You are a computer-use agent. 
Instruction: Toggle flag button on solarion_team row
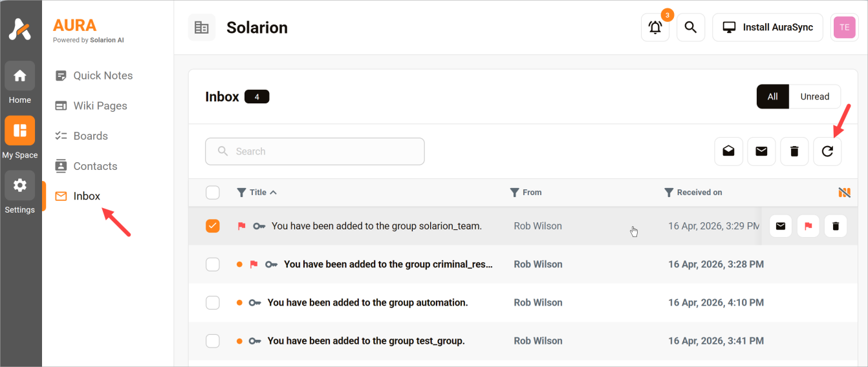coord(808,226)
